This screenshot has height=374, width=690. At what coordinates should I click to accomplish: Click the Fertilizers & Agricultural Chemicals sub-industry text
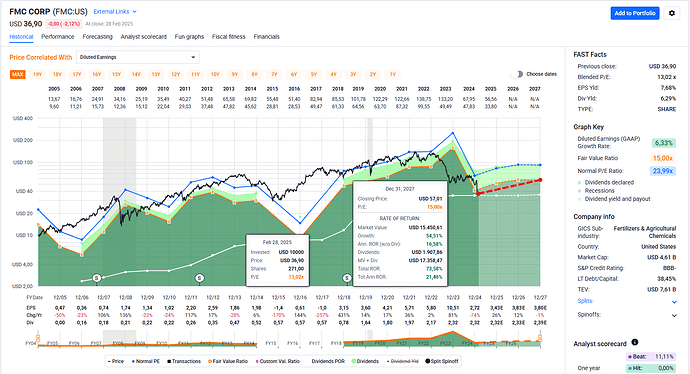click(645, 232)
